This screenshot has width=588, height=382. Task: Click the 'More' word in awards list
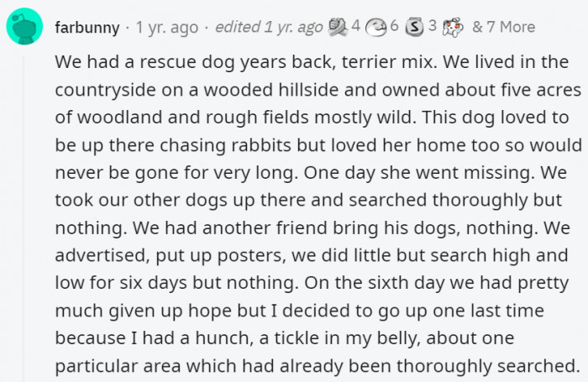tap(517, 27)
